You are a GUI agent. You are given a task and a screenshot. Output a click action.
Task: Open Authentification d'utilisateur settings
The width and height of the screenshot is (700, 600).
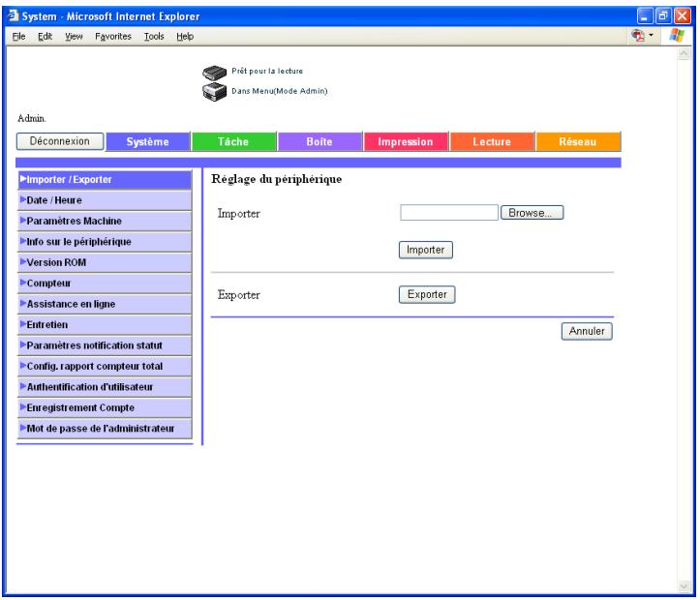tap(105, 387)
